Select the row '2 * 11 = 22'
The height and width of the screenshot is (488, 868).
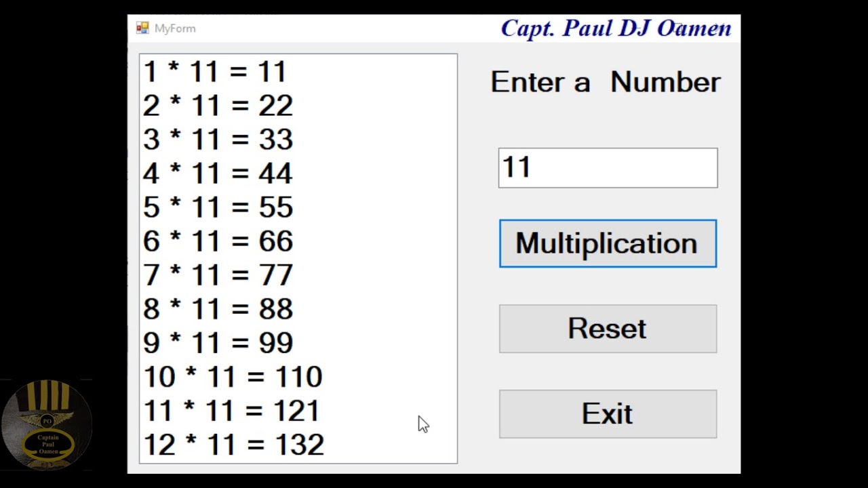pos(298,106)
